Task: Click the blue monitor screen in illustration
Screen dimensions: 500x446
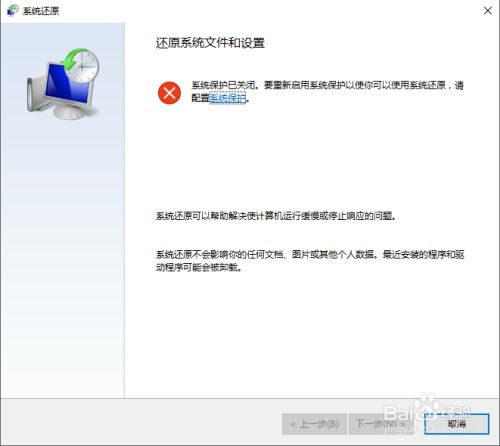Action: (68, 85)
